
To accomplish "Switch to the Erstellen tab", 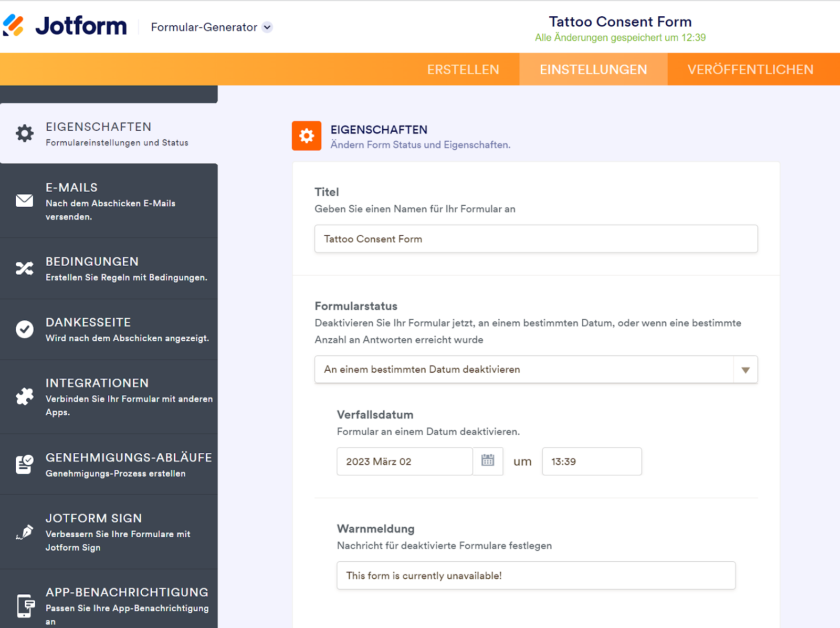I will click(x=463, y=69).
